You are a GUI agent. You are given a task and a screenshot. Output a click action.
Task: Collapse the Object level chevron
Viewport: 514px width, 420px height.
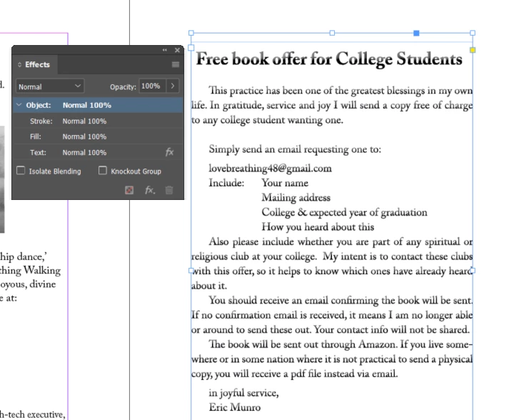(x=19, y=105)
